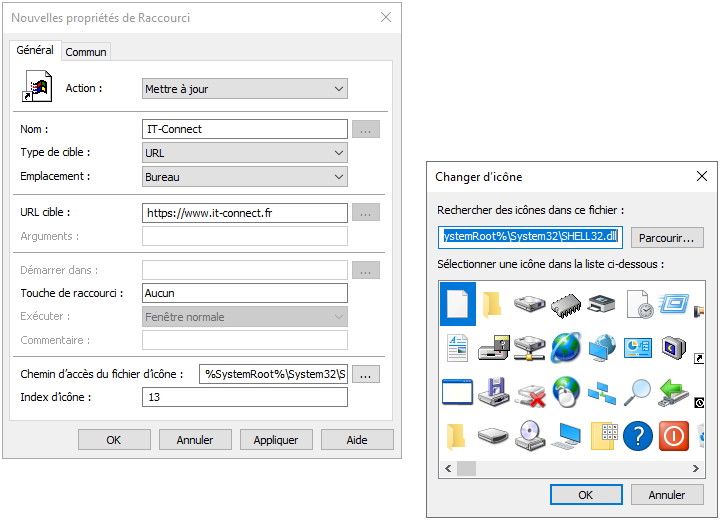Viewport: 722px width, 524px height.
Task: Click the URL cible input field
Action: click(245, 213)
